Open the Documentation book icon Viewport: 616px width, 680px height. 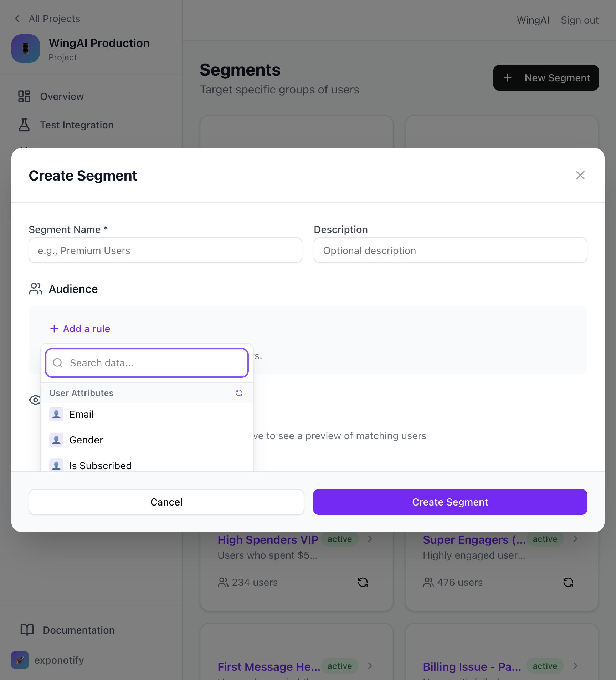tap(26, 630)
